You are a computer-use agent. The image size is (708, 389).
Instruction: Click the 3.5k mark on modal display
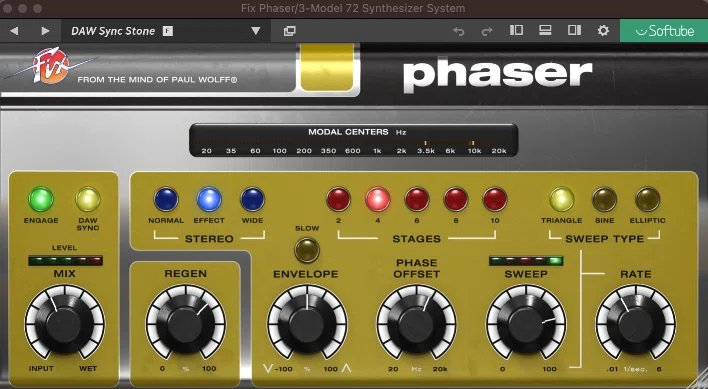click(x=426, y=151)
